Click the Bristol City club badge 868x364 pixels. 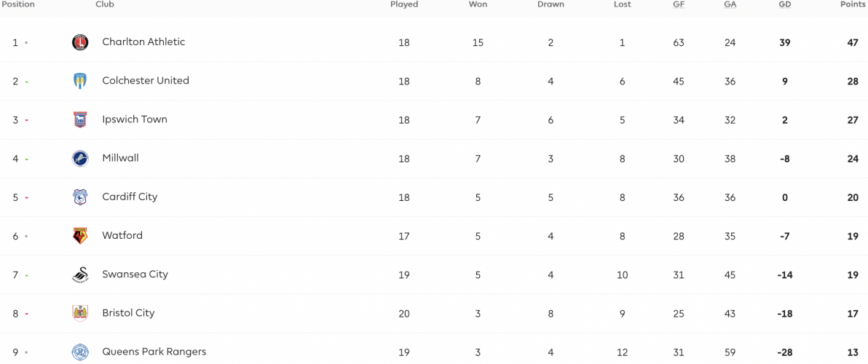coord(80,314)
